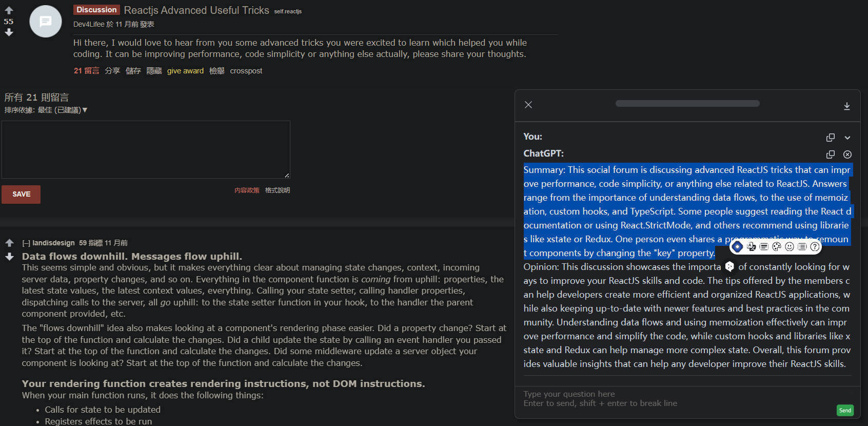
Task: Click the blue diamond extension logo icon
Action: [x=737, y=246]
